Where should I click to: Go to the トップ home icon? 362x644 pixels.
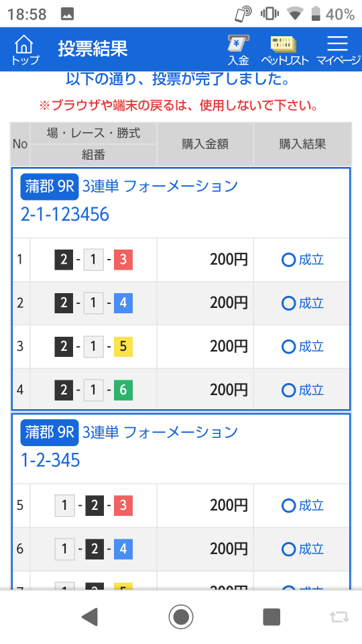click(x=25, y=50)
